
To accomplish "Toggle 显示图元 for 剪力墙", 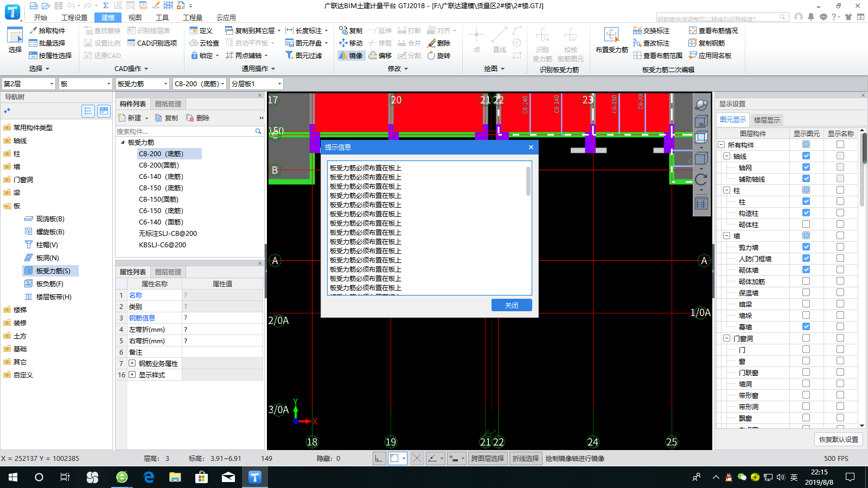I will click(x=806, y=247).
